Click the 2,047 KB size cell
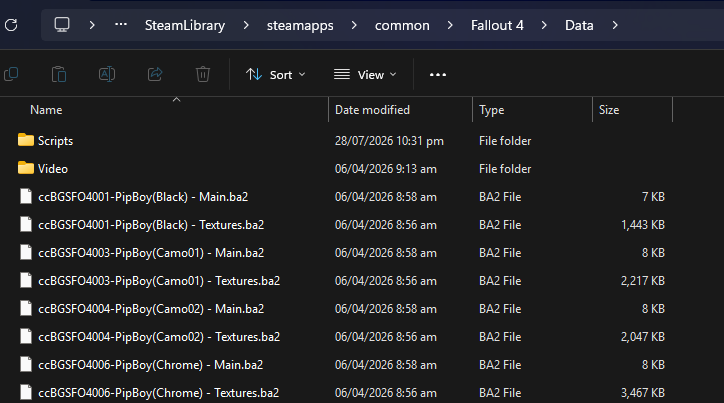 pyautogui.click(x=643, y=337)
